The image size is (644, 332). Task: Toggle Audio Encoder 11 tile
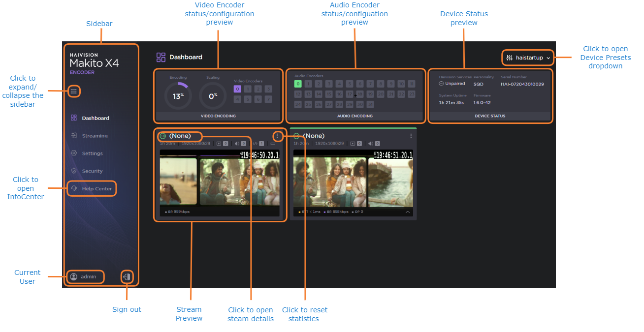coord(411,84)
